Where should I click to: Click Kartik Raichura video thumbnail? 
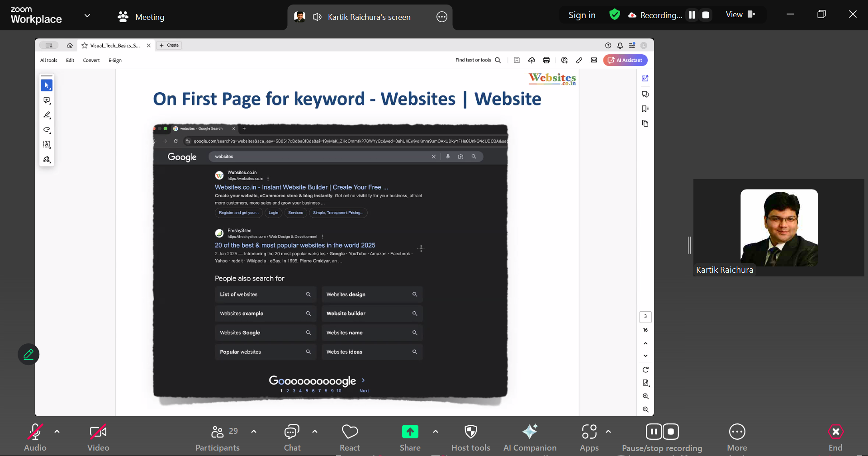tap(778, 228)
